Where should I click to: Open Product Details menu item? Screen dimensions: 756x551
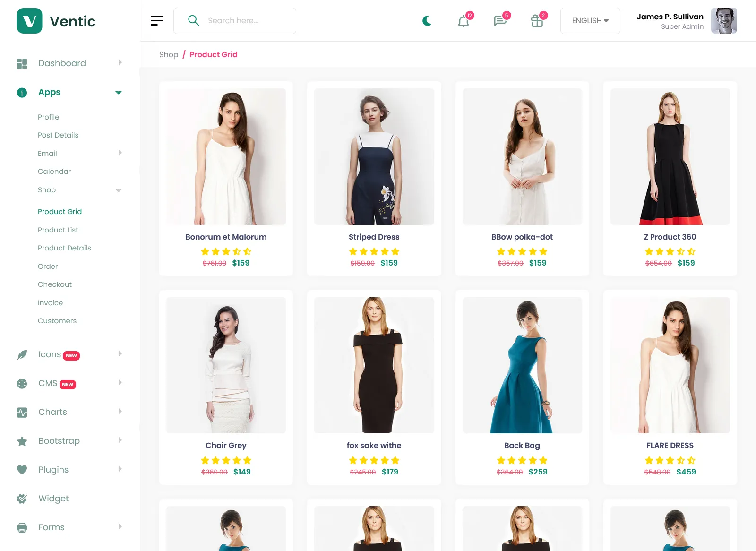click(x=64, y=248)
